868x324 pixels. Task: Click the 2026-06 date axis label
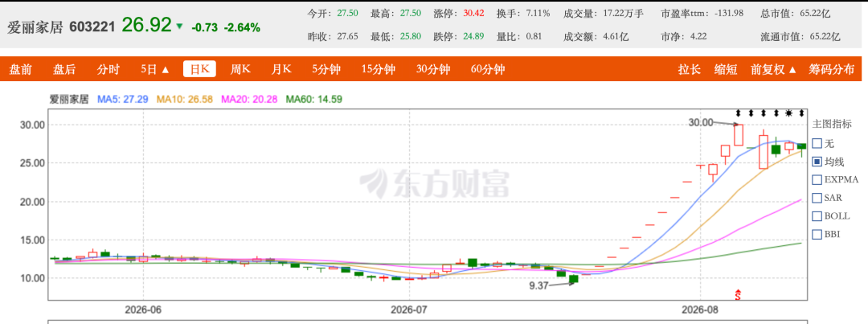(143, 309)
